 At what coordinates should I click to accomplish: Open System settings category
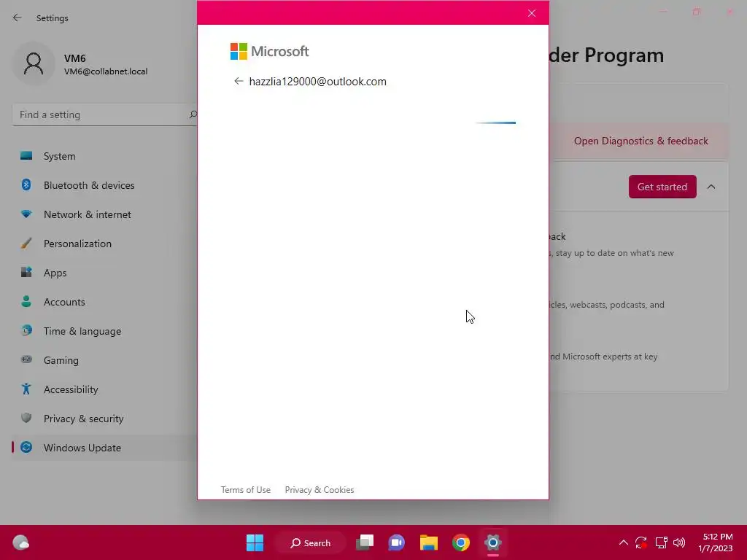pos(105,156)
